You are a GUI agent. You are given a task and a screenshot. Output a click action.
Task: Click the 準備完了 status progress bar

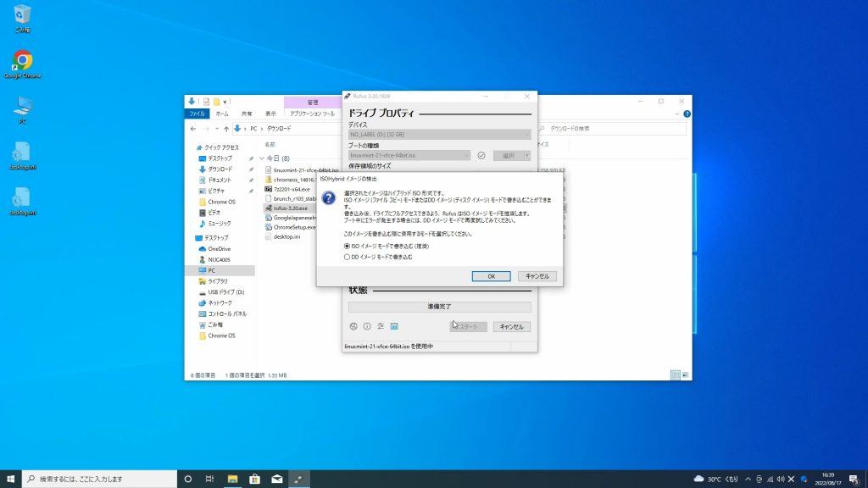(440, 307)
